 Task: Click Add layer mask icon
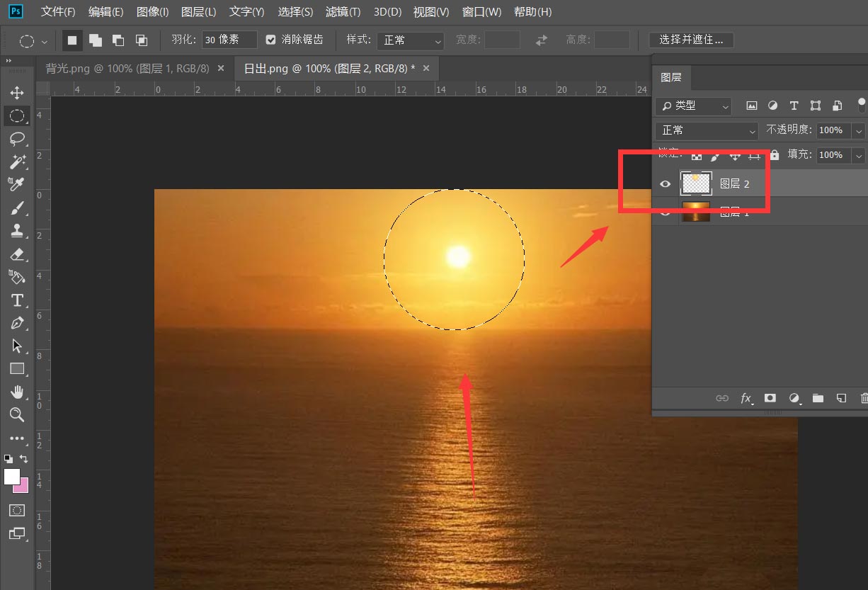coord(770,398)
